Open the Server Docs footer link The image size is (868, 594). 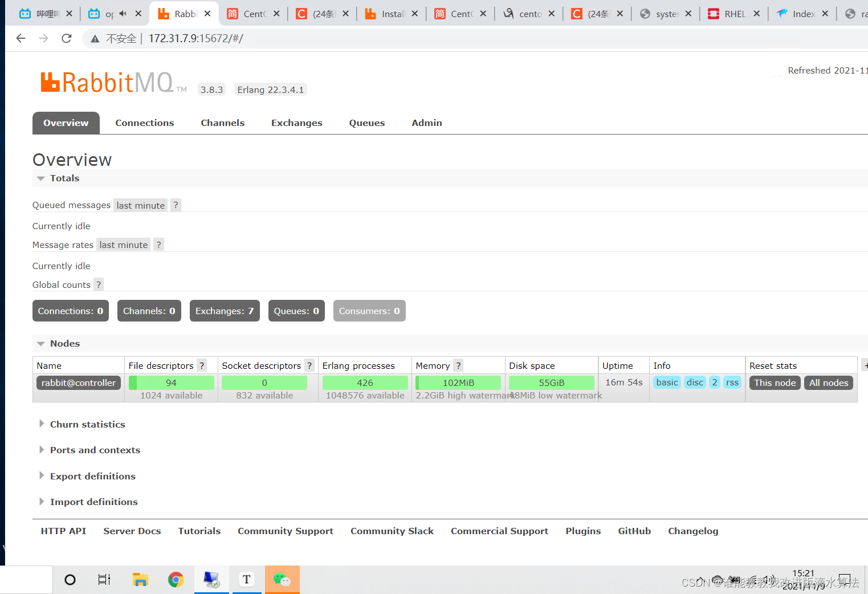(x=132, y=531)
